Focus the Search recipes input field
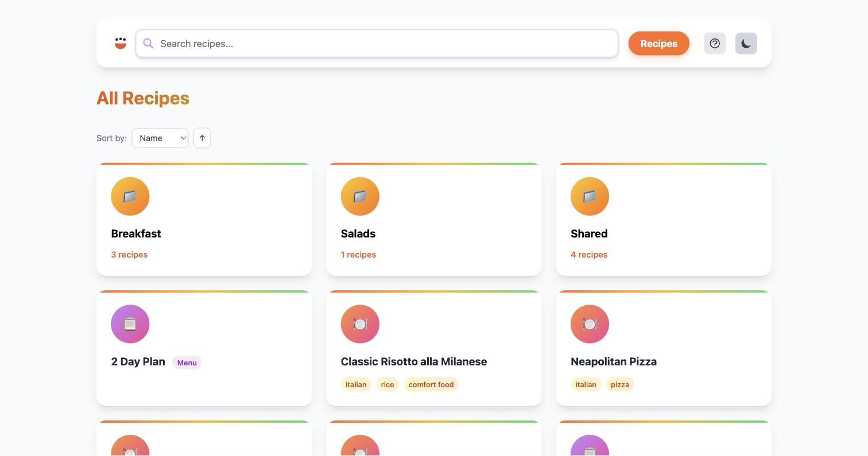This screenshot has height=456, width=868. tap(377, 44)
